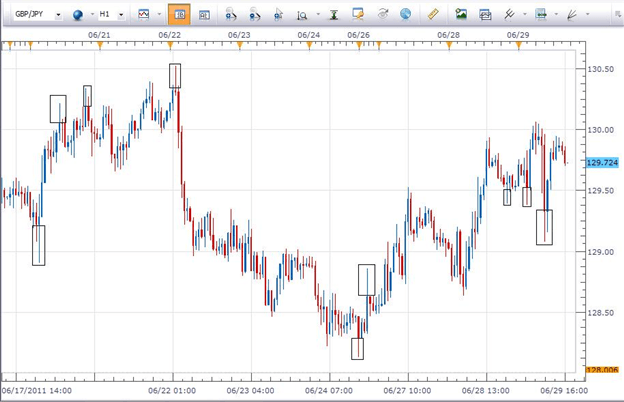Click the zoom out magnifier icon
The image size is (624, 402).
click(254, 15)
